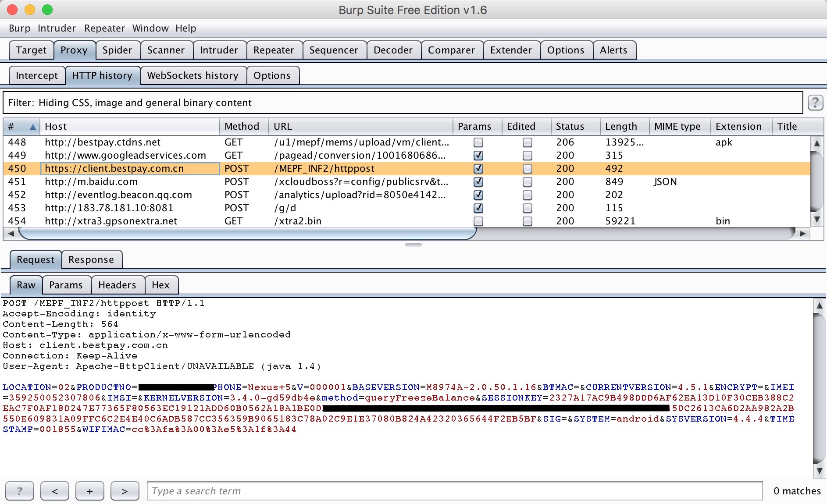The width and height of the screenshot is (827, 504).
Task: Open the Proxy Options sub-tab
Action: pos(272,75)
